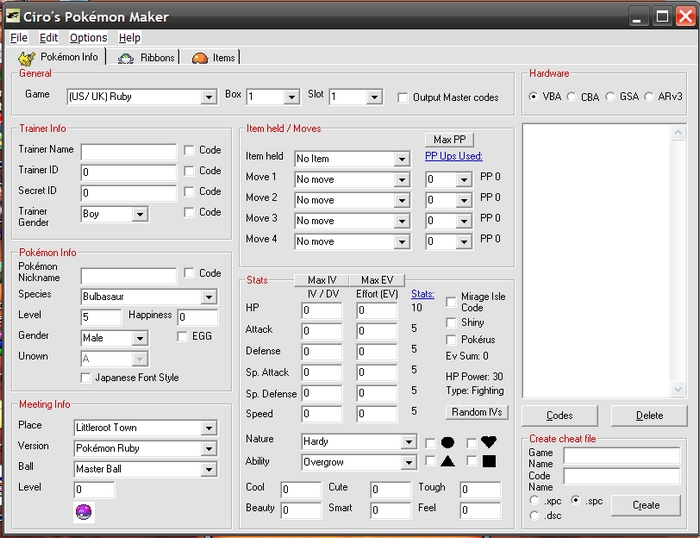700x538 pixels.
Task: Open PP Ups dropdown for Move 2
Action: [x=464, y=200]
